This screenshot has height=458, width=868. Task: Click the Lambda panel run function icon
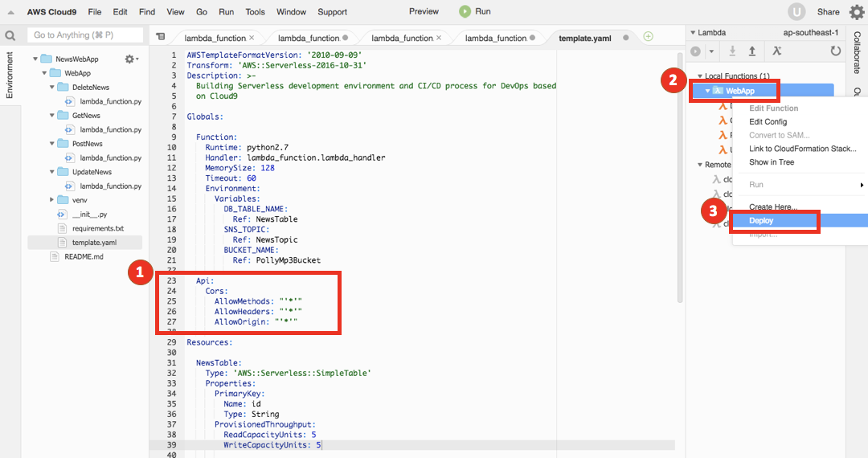coord(696,51)
